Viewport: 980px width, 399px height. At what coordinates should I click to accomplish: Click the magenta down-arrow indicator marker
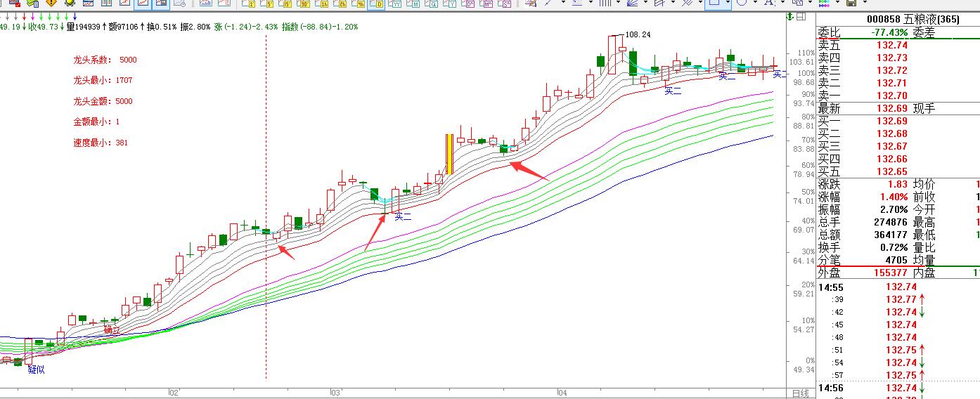[x=32, y=16]
